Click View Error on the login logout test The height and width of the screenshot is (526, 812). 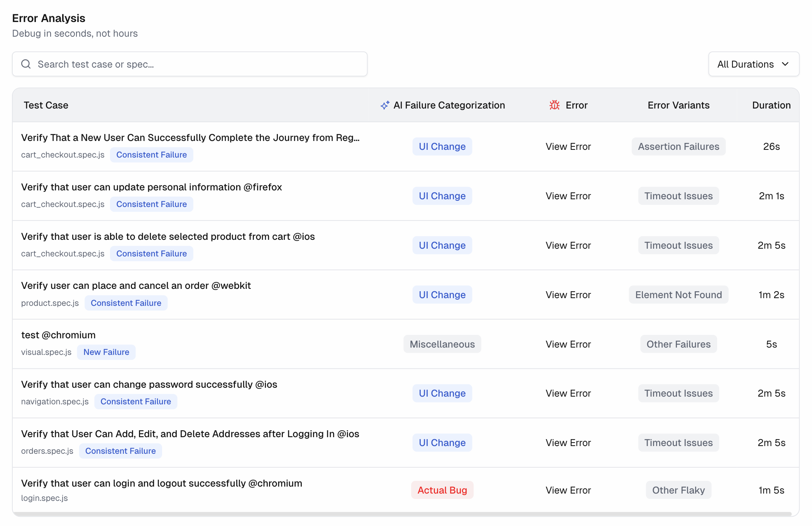pyautogui.click(x=568, y=490)
